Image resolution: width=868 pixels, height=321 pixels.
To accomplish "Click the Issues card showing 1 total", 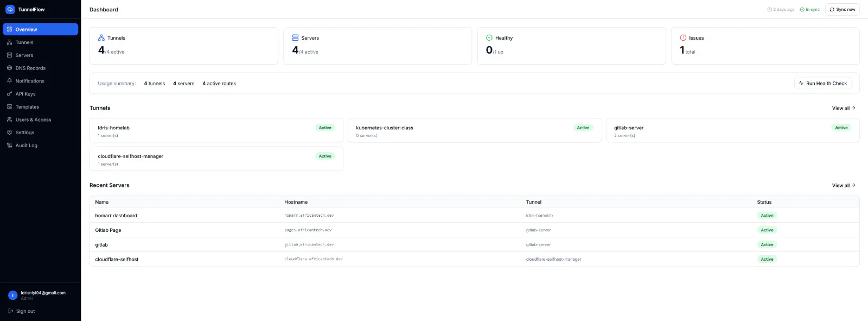I will [765, 46].
